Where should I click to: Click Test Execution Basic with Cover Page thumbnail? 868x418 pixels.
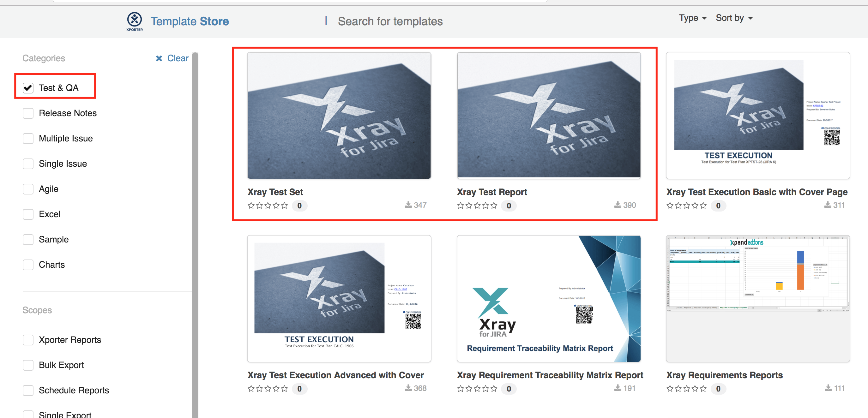point(758,115)
